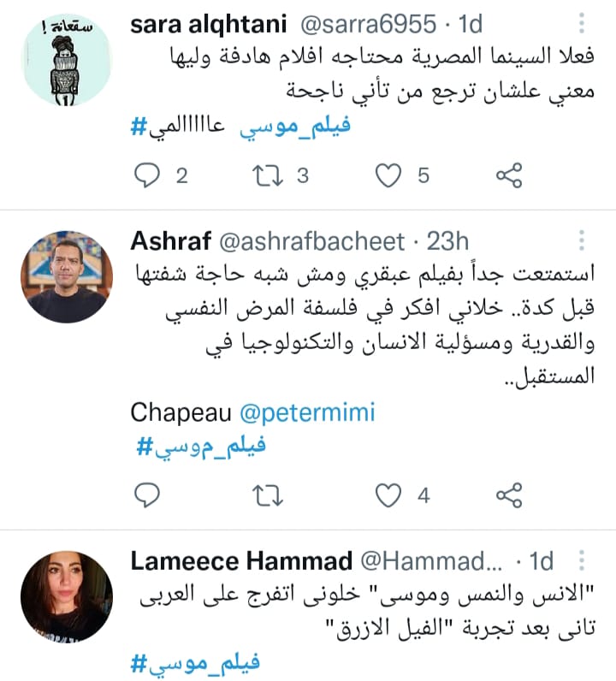Open hashtag فيلم_موسي in sara's tweet

[x=295, y=127]
